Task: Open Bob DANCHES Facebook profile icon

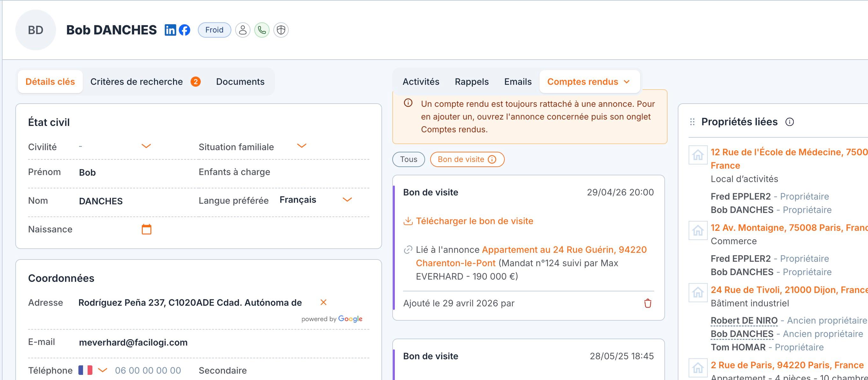Action: [184, 30]
